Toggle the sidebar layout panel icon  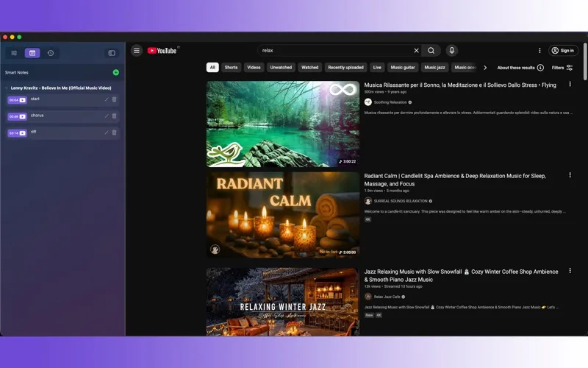tap(112, 53)
